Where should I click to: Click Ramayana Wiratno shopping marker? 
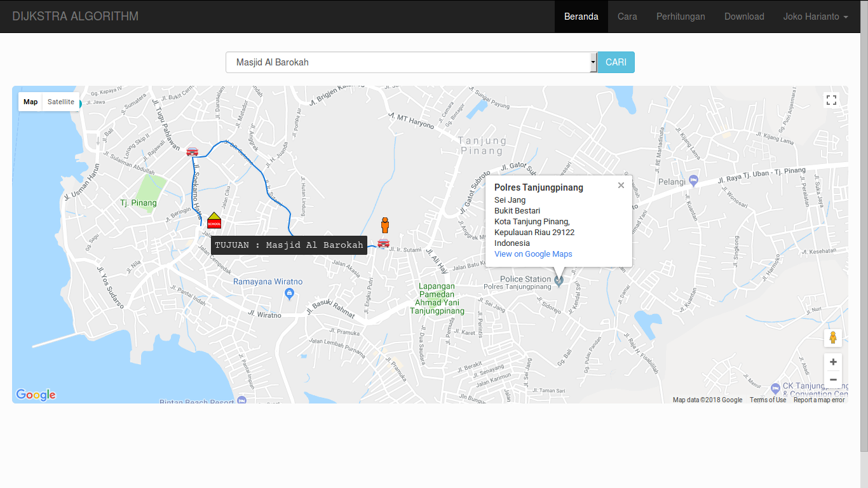[290, 293]
